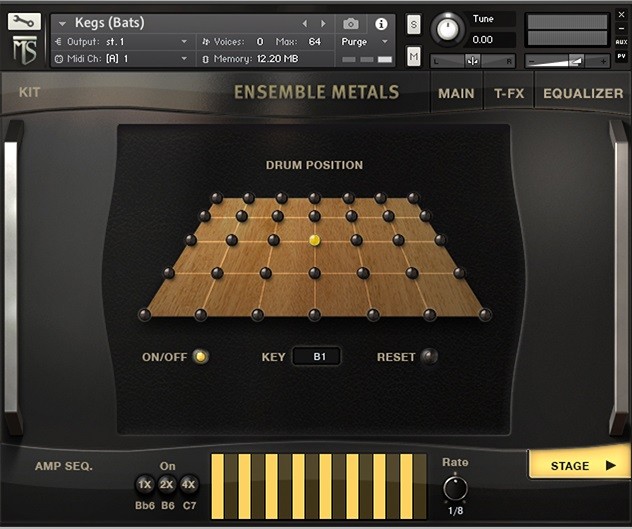Click the camera snapshot icon
632x529 pixels.
351,24
